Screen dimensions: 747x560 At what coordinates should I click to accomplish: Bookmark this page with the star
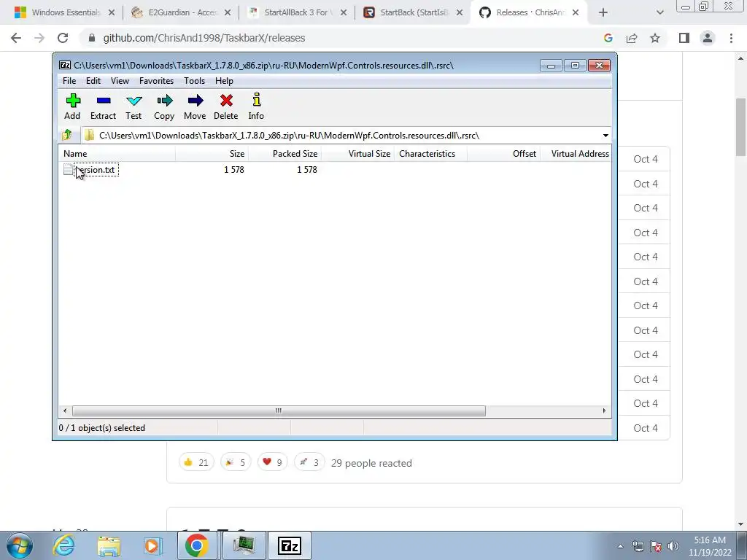click(655, 38)
